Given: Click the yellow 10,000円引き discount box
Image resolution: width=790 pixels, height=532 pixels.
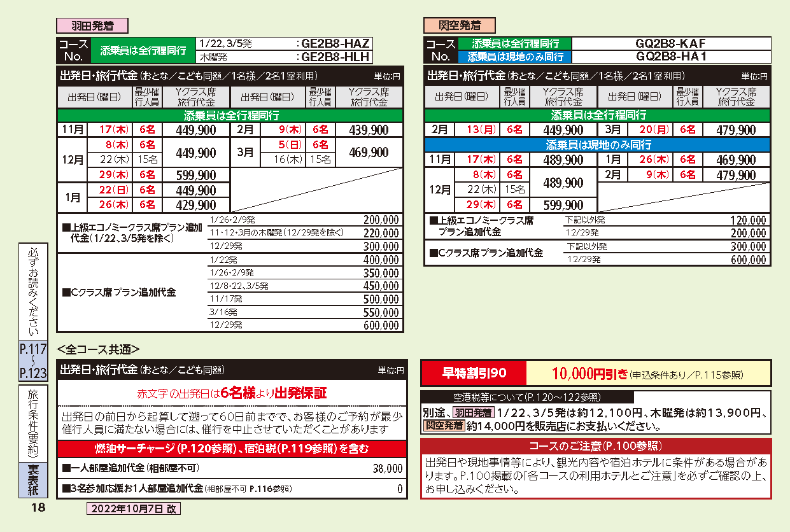Looking at the screenshot, I should tap(648, 374).
